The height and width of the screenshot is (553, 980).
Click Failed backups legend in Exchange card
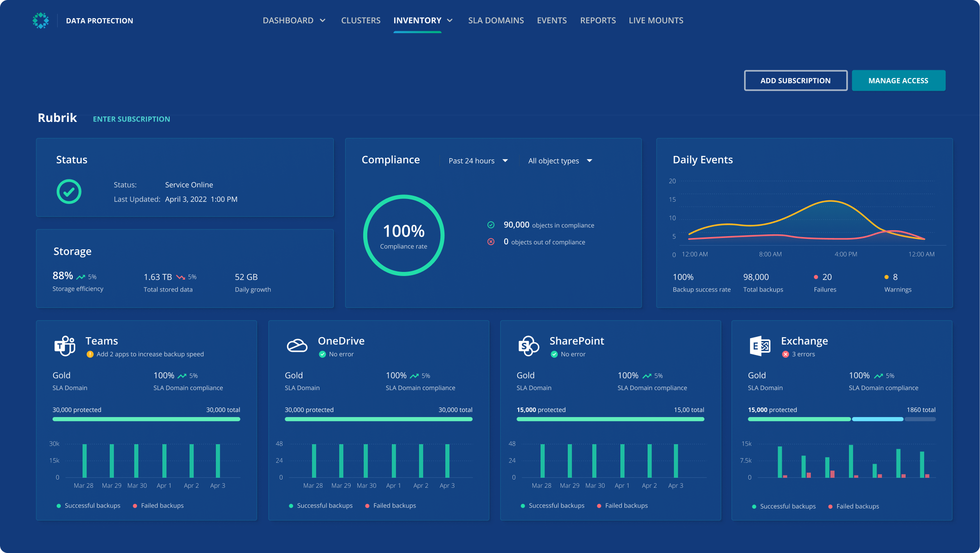tap(853, 507)
